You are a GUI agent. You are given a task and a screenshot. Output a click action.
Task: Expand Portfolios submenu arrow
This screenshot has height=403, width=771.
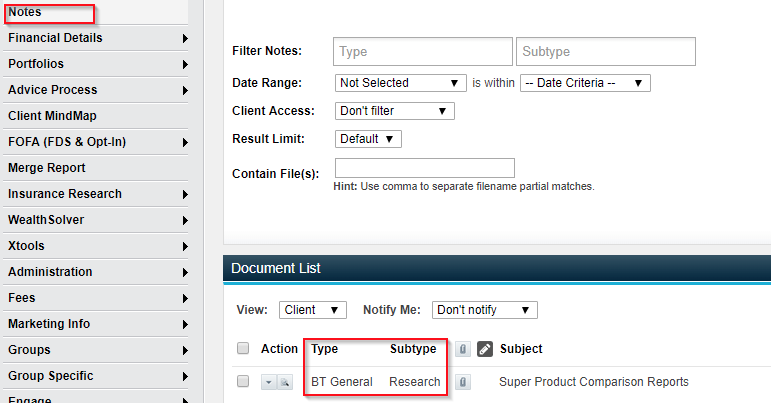[185, 64]
